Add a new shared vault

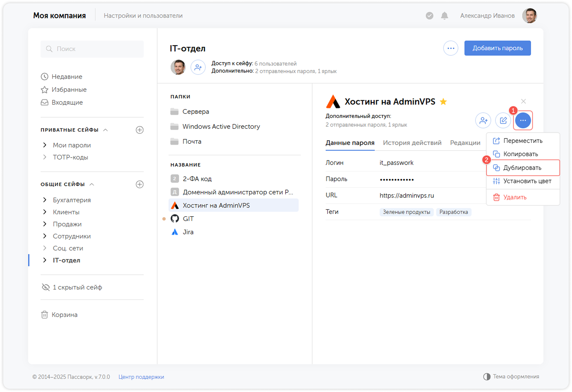click(x=139, y=184)
